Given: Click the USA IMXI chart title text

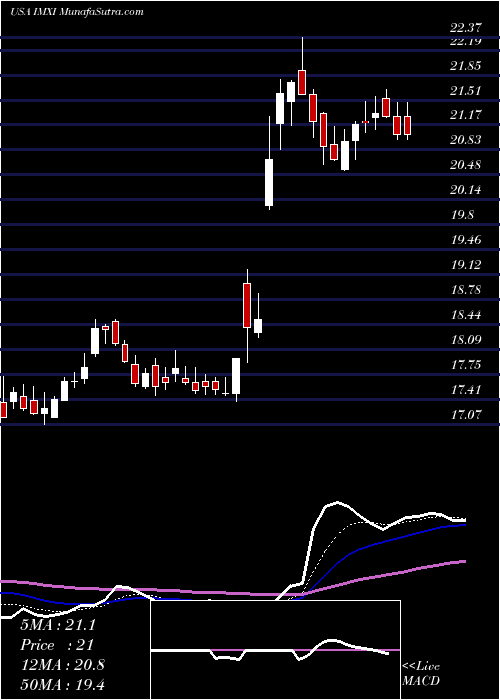Looking at the screenshot, I should click(76, 12).
